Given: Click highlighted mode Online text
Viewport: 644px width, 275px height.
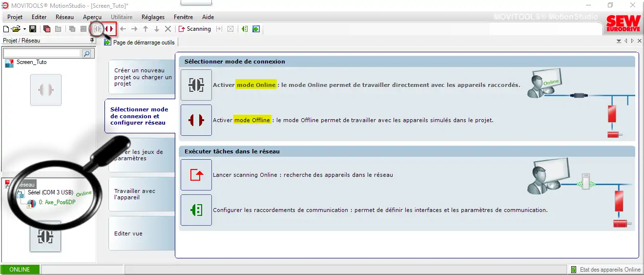Looking at the screenshot, I should (x=256, y=85).
